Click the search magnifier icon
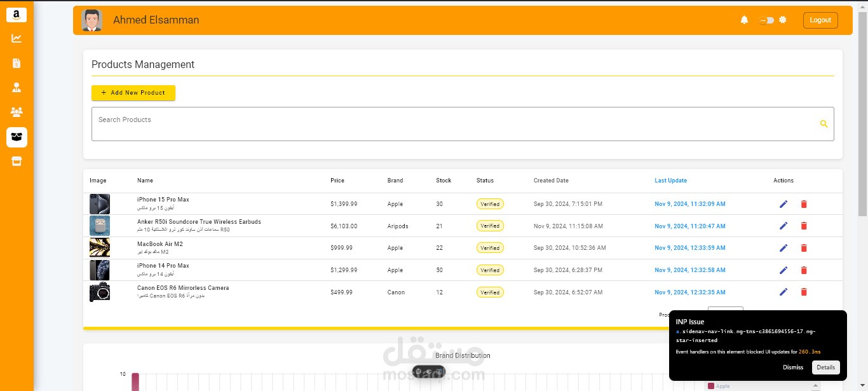 point(824,124)
